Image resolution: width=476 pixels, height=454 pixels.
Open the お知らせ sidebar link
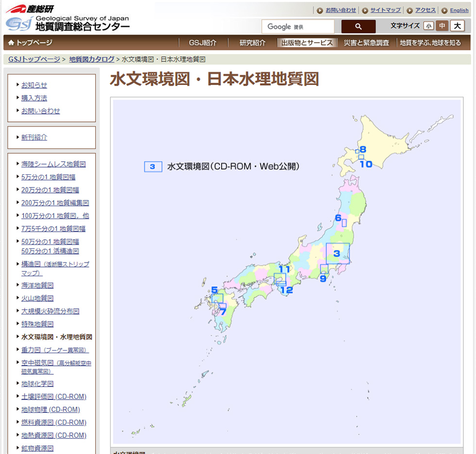34,85
